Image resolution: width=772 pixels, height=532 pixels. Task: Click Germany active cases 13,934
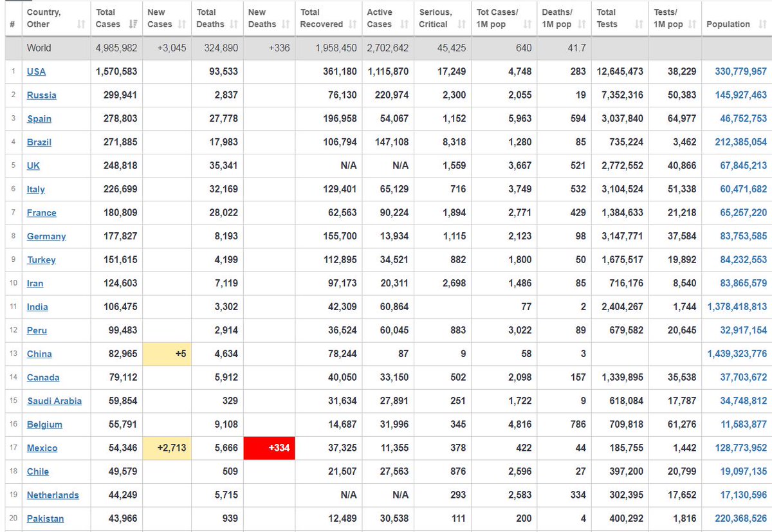click(x=393, y=236)
